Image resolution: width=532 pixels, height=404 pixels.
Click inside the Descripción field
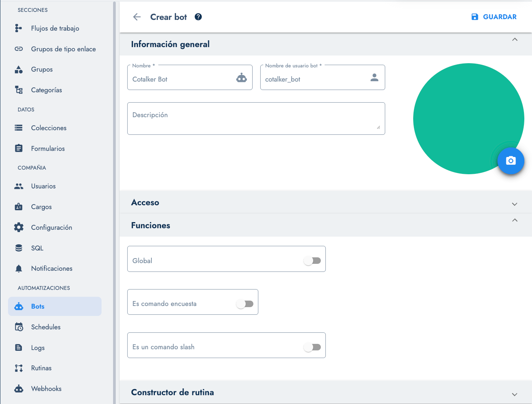(x=256, y=118)
